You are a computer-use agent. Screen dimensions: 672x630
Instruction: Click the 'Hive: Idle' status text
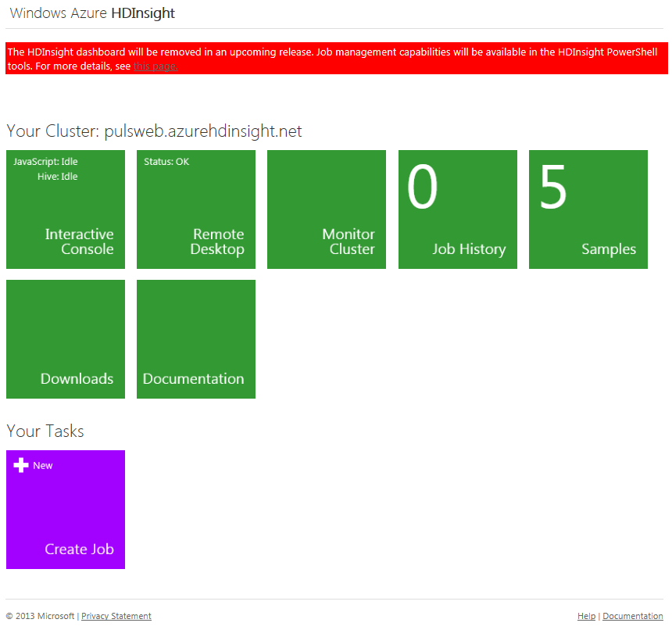click(57, 177)
